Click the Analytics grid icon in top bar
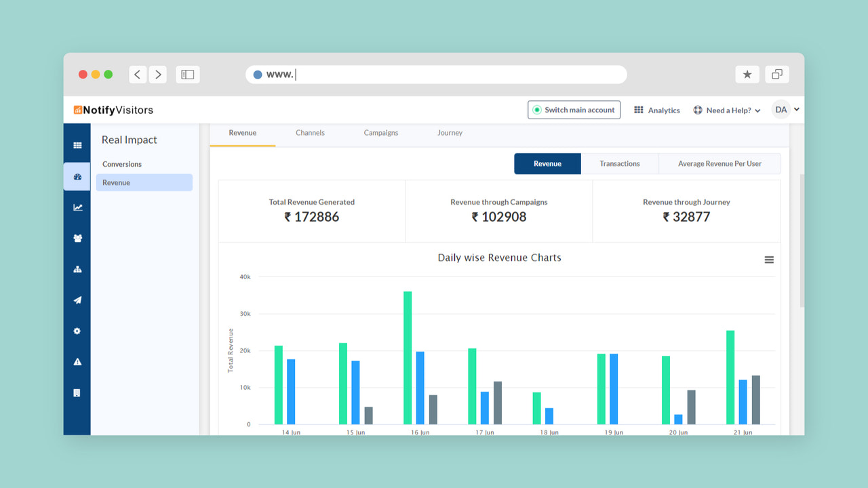This screenshot has width=868, height=488. [x=638, y=110]
